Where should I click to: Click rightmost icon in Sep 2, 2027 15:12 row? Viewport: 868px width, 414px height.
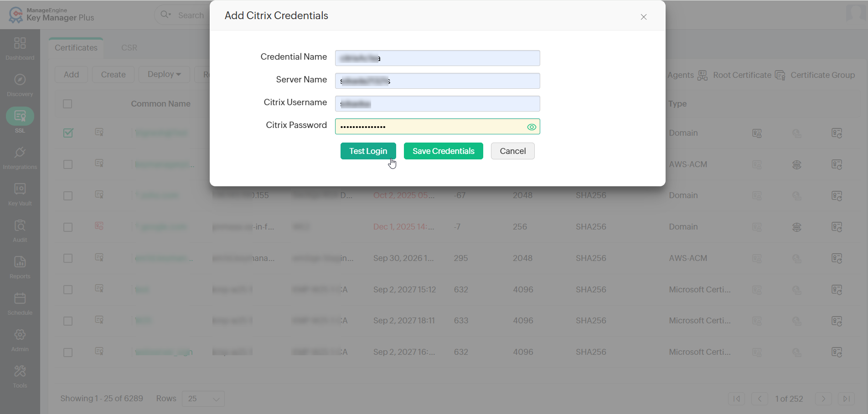837,290
